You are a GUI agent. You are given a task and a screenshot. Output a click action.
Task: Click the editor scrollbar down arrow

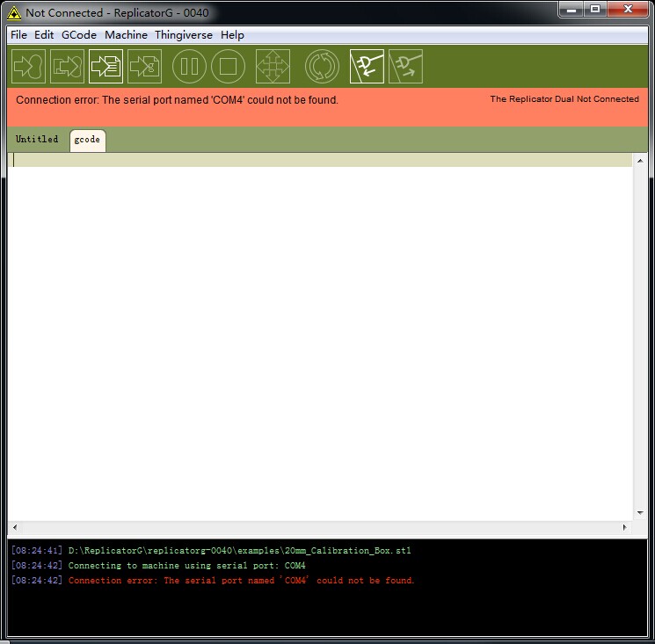(640, 513)
